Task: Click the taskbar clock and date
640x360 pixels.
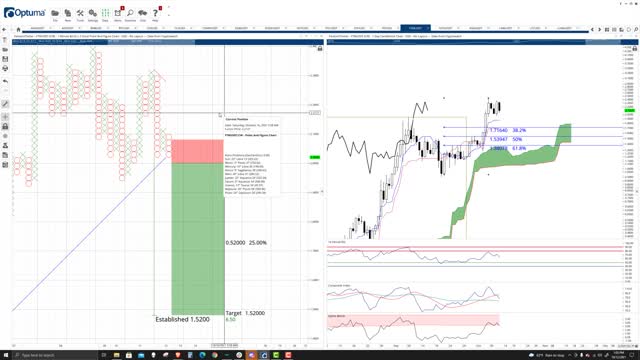Action: coord(619,355)
